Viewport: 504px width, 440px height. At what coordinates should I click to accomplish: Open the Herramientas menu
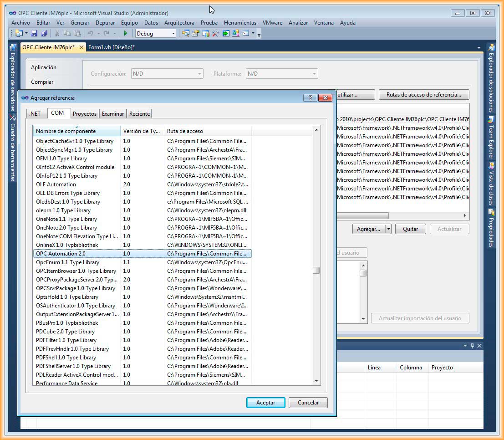[240, 22]
